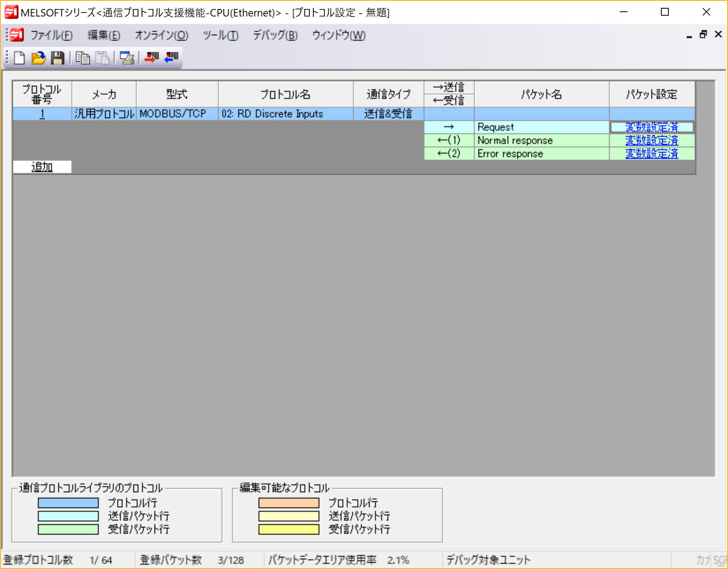Viewport: 728px width, 569px height.
Task: Close the inner protocol setting document window
Action: pyautogui.click(x=718, y=35)
